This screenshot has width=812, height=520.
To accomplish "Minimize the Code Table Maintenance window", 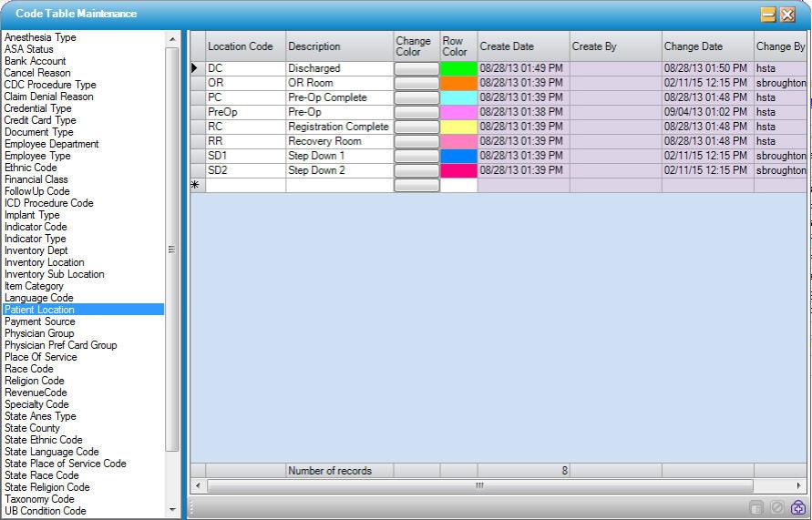I will 768,15.
